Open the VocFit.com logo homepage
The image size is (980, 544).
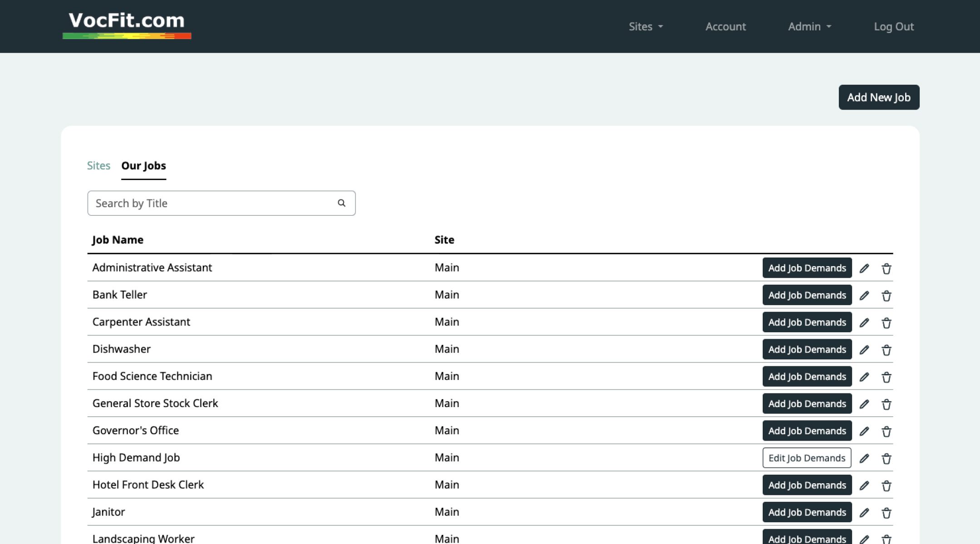pyautogui.click(x=127, y=25)
